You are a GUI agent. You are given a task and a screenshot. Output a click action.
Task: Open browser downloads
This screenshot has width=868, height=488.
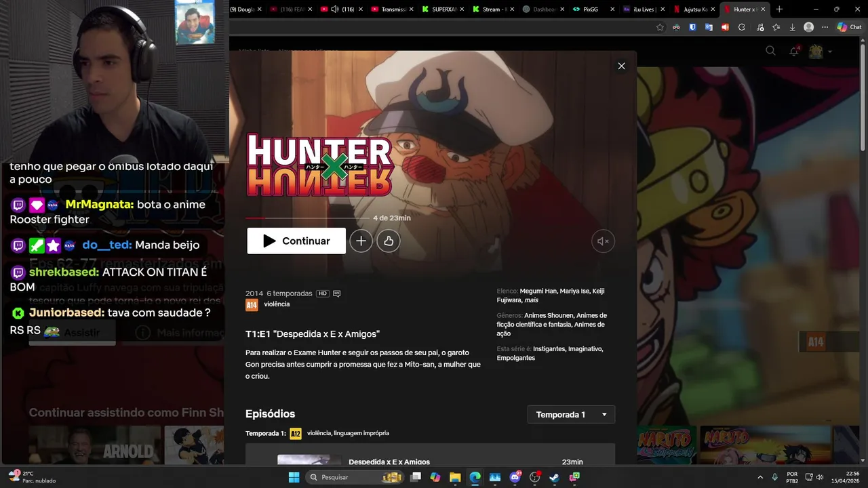click(x=792, y=27)
